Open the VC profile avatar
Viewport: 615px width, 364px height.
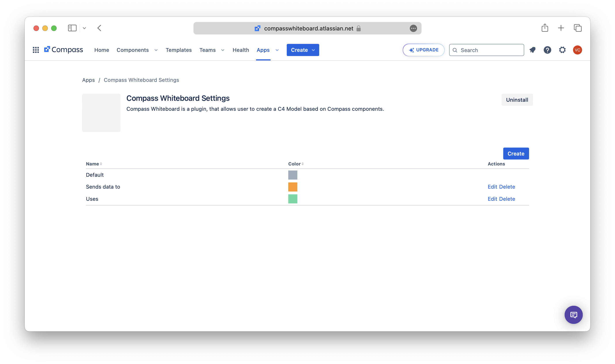577,50
